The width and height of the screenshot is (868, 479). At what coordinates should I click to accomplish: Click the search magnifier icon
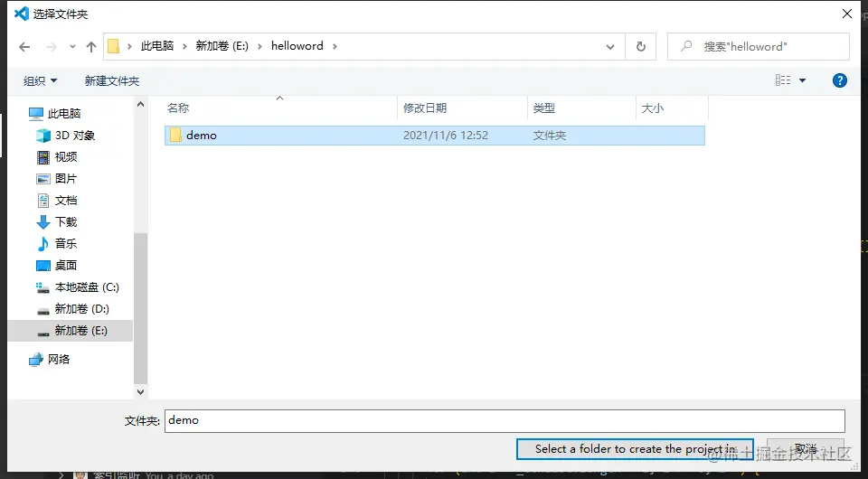(x=686, y=46)
